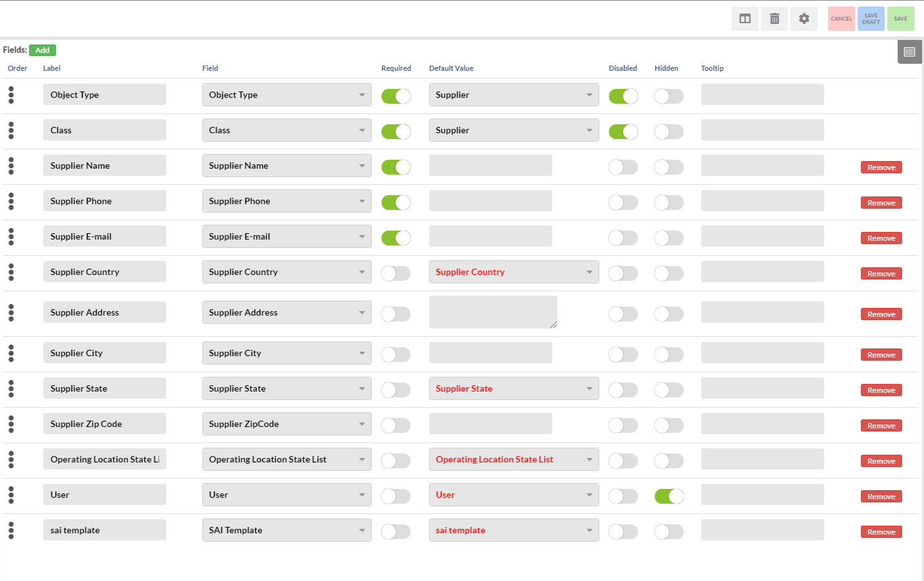Image resolution: width=924 pixels, height=581 pixels.
Task: Click Save Draft
Action: pos(871,18)
